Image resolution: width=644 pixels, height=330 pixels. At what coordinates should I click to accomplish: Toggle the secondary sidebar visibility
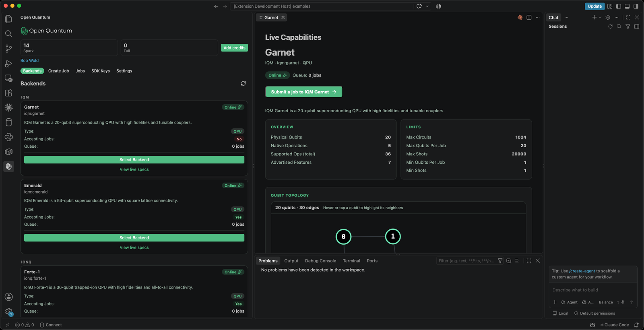(x=636, y=6)
